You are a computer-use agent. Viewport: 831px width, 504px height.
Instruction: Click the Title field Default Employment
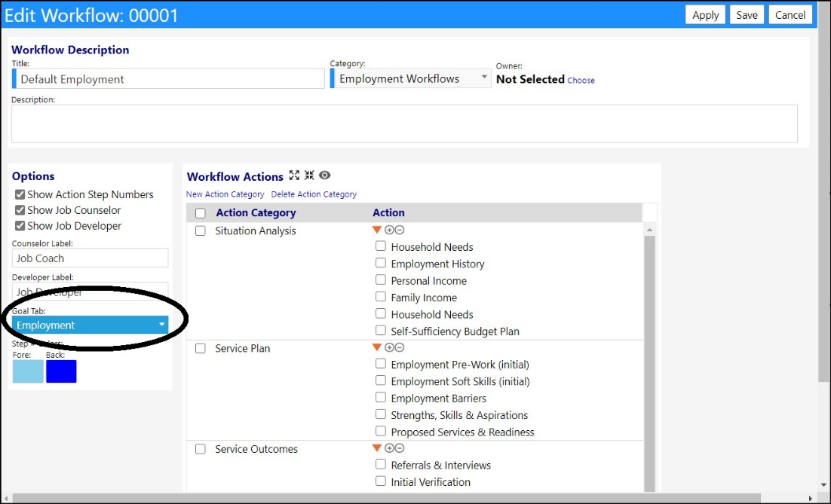[168, 79]
